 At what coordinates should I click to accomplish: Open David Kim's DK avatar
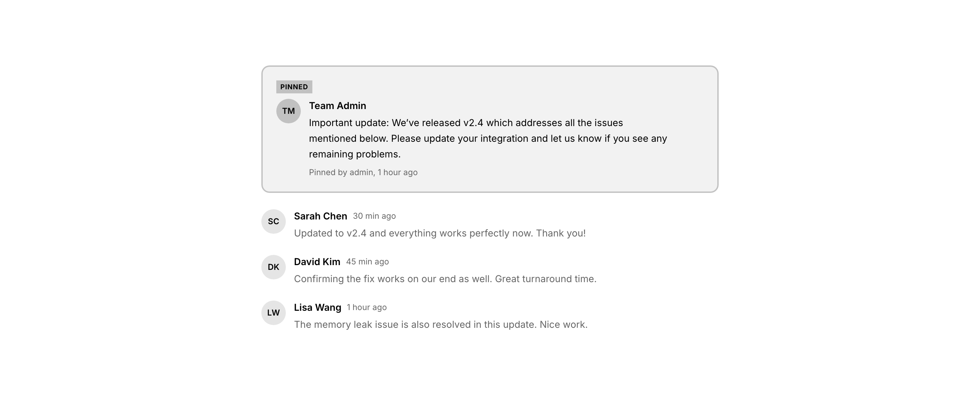[273, 267]
